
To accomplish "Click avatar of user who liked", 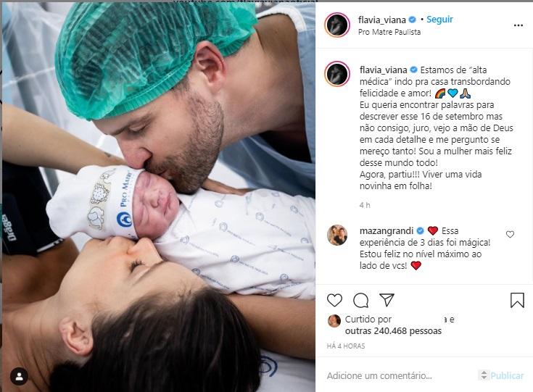I will (x=334, y=321).
